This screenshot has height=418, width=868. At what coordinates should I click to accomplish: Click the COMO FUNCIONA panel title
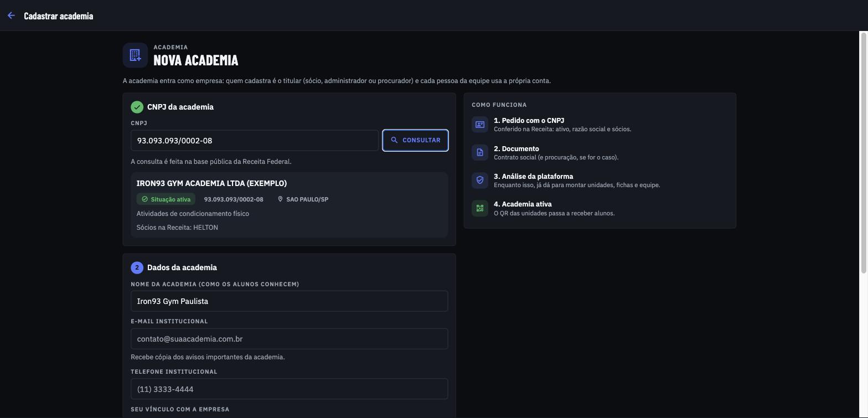coord(499,105)
